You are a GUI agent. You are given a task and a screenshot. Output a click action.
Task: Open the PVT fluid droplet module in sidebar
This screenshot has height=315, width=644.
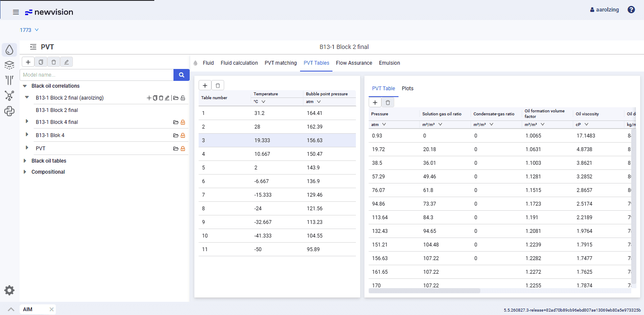point(9,50)
